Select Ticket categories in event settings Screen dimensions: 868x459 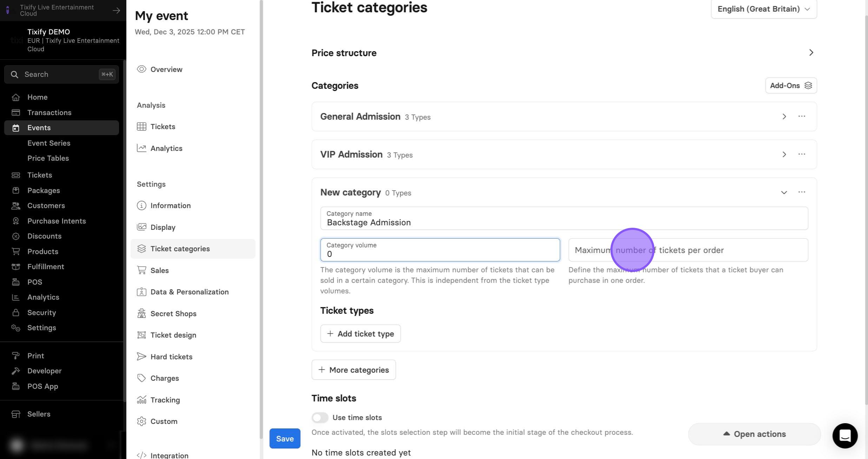tap(193, 249)
